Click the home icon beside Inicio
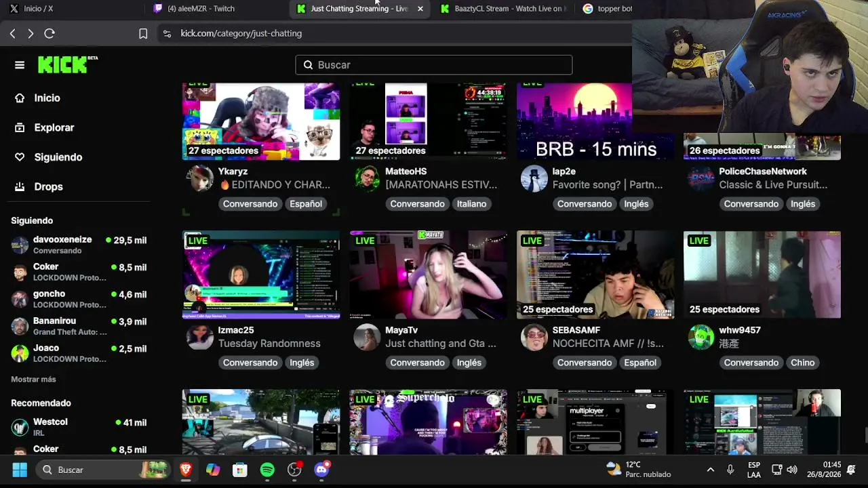 pos(20,98)
